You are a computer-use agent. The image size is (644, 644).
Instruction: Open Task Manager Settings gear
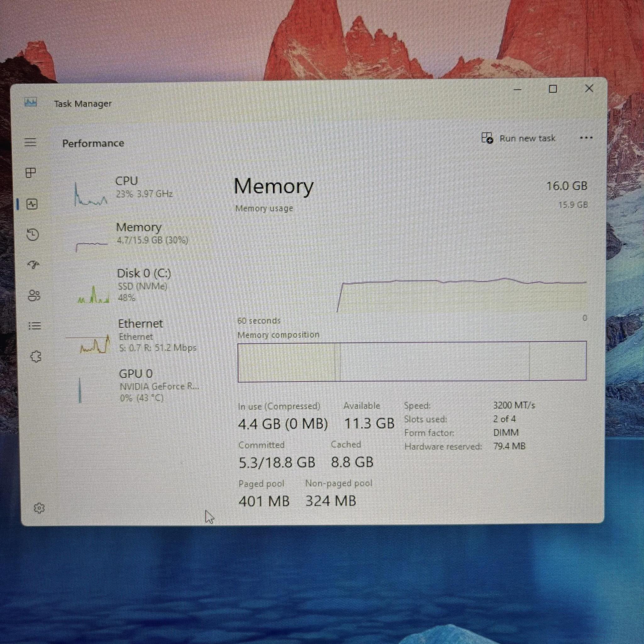39,508
